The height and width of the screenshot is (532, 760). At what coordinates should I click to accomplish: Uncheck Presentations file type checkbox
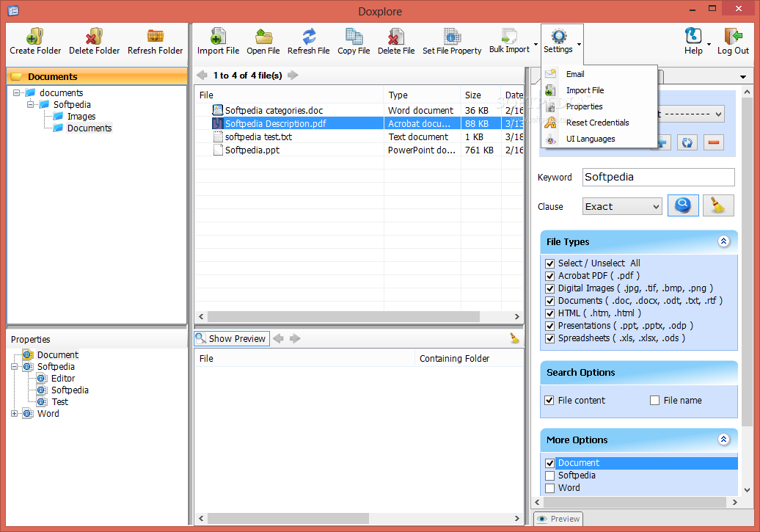[549, 326]
